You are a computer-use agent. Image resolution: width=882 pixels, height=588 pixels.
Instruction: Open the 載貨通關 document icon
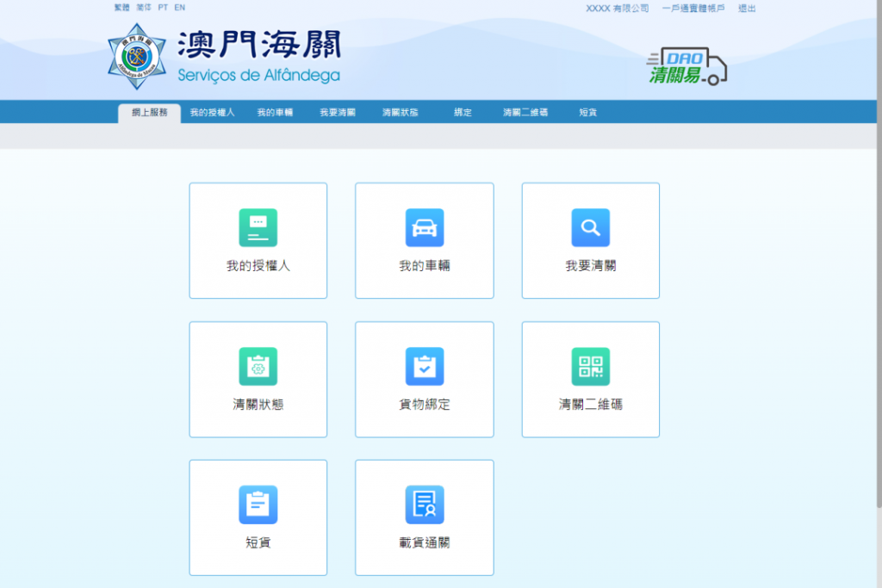click(425, 504)
